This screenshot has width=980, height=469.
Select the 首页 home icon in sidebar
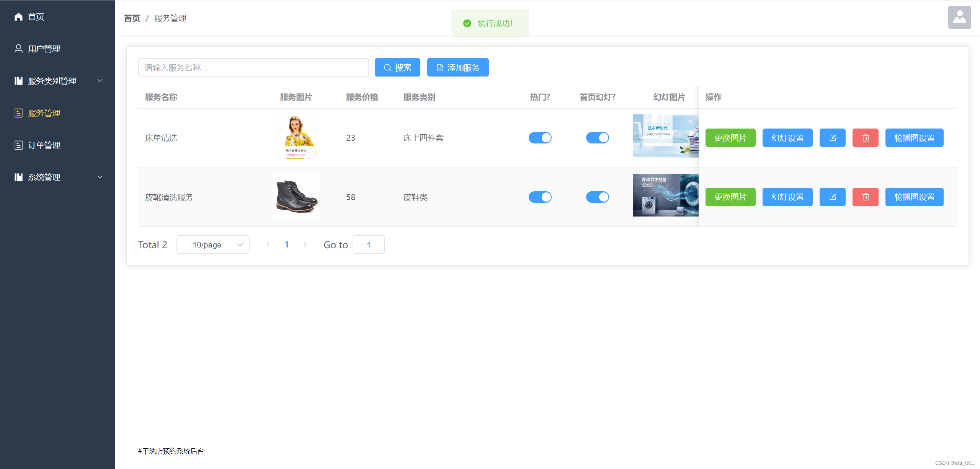18,16
